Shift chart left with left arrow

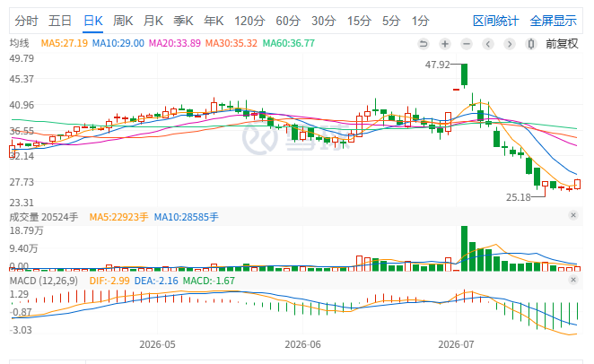point(488,44)
